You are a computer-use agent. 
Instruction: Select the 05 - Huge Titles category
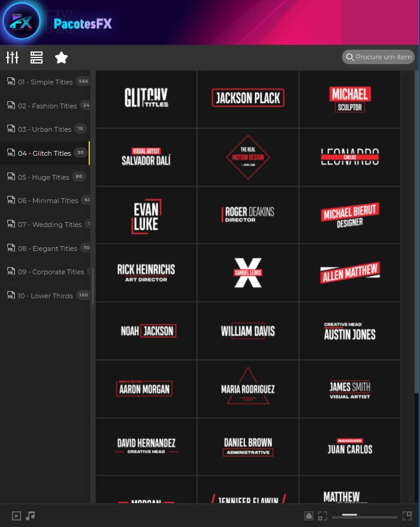click(x=43, y=177)
